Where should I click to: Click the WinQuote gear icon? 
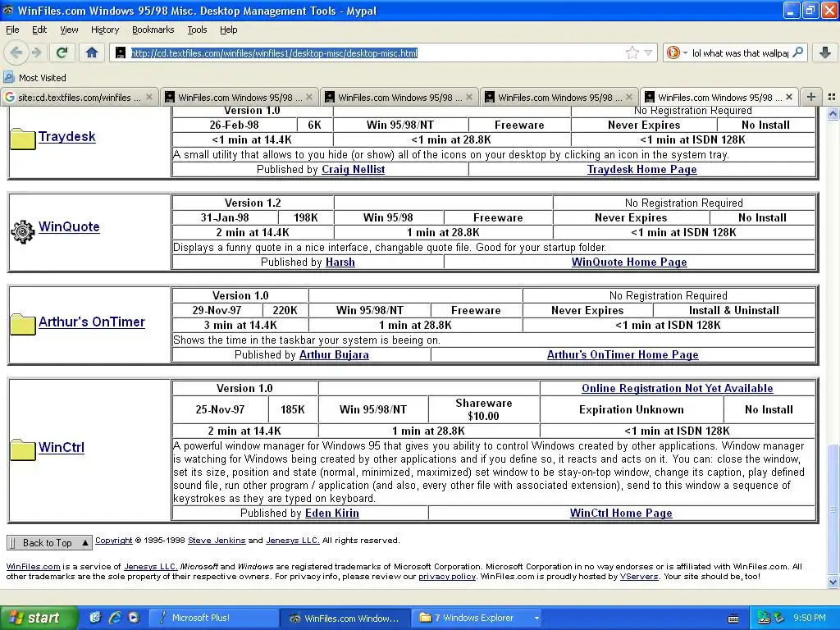[x=22, y=231]
